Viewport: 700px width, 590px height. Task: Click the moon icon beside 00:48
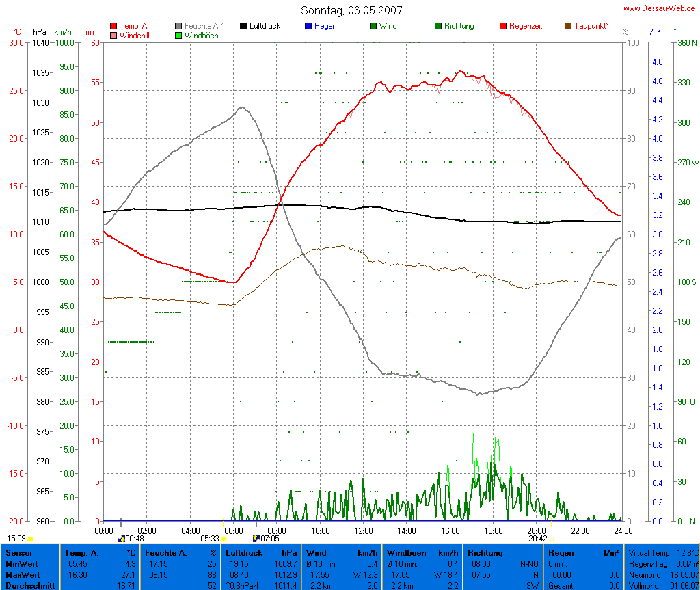pyautogui.click(x=121, y=539)
